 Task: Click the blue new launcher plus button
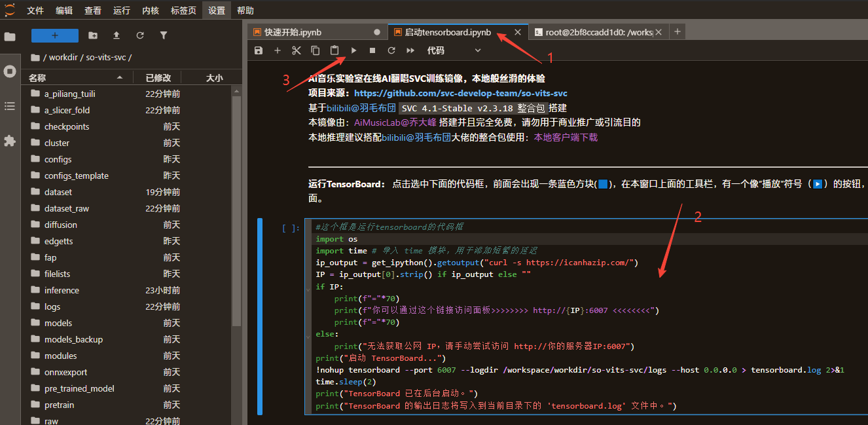click(x=55, y=35)
